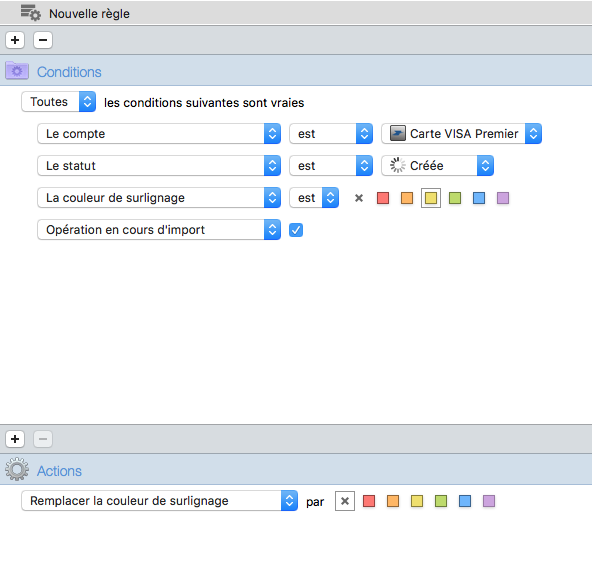The height and width of the screenshot is (581, 592).
Task: Select the no-color X box in the action row
Action: point(345,501)
